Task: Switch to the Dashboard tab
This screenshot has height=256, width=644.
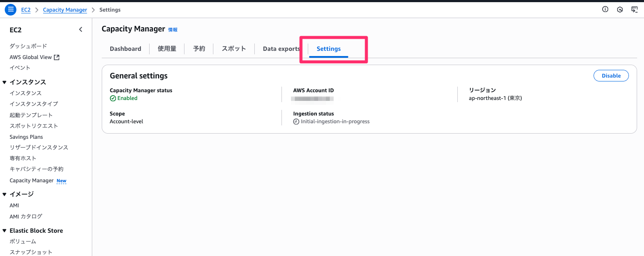Action: pyautogui.click(x=125, y=49)
